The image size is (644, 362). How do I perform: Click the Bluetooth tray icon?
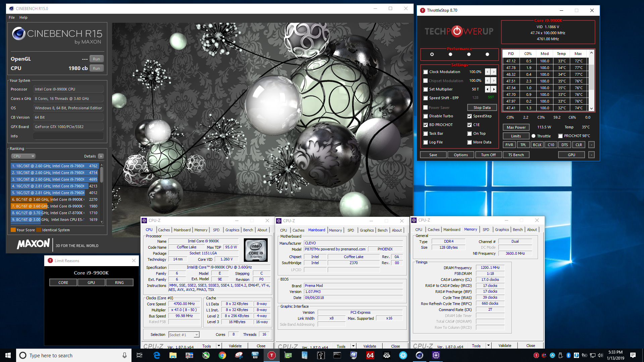[x=569, y=355]
